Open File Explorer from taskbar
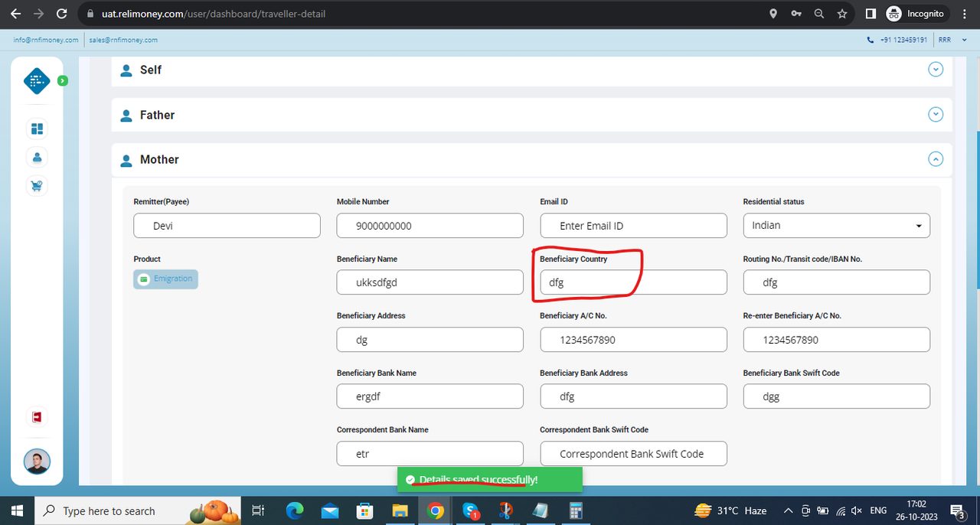 click(400, 510)
